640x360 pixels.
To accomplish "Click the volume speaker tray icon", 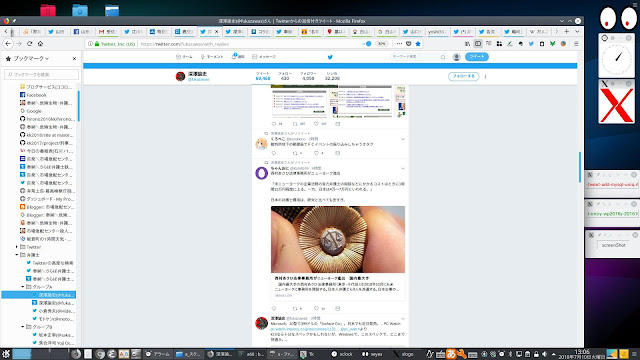I will point(544,354).
